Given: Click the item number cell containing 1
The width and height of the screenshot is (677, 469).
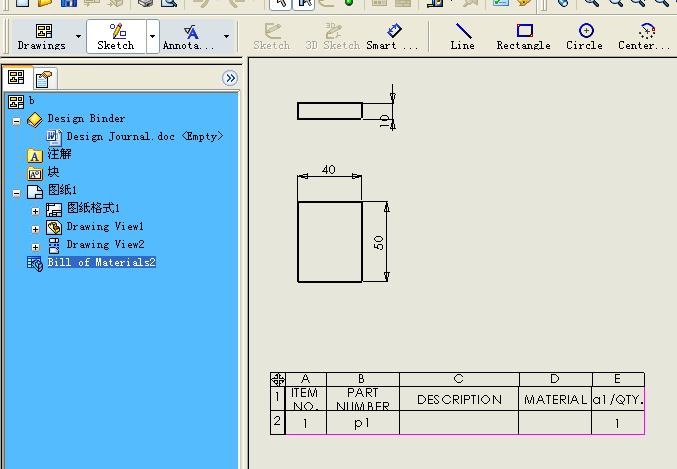Looking at the screenshot, I should pyautogui.click(x=306, y=423).
